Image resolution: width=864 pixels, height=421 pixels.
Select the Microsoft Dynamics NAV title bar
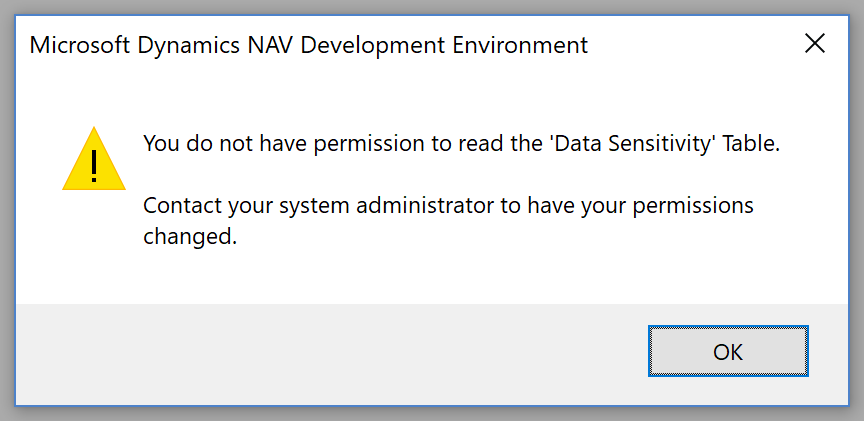[432, 44]
